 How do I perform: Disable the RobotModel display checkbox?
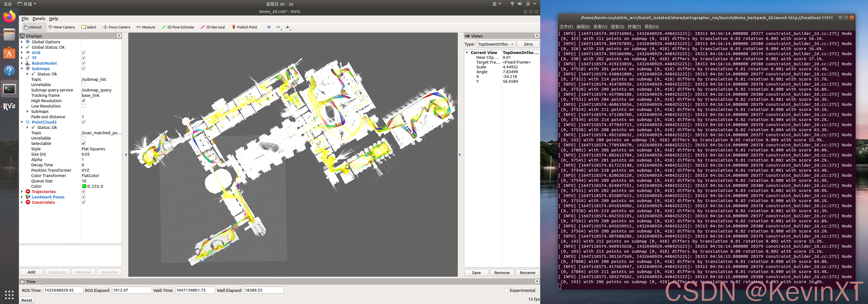[84, 63]
